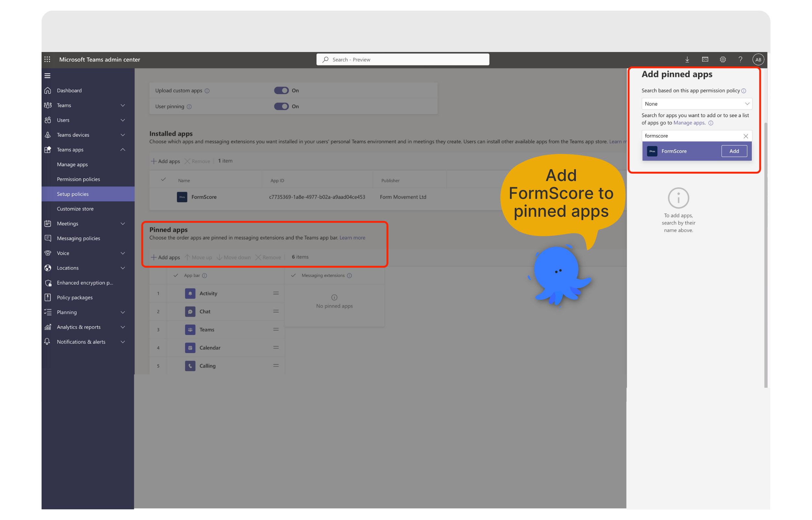Screen dimensions: 812x520
Task: Click the side panel vertical scrollbar
Action: tap(766, 255)
